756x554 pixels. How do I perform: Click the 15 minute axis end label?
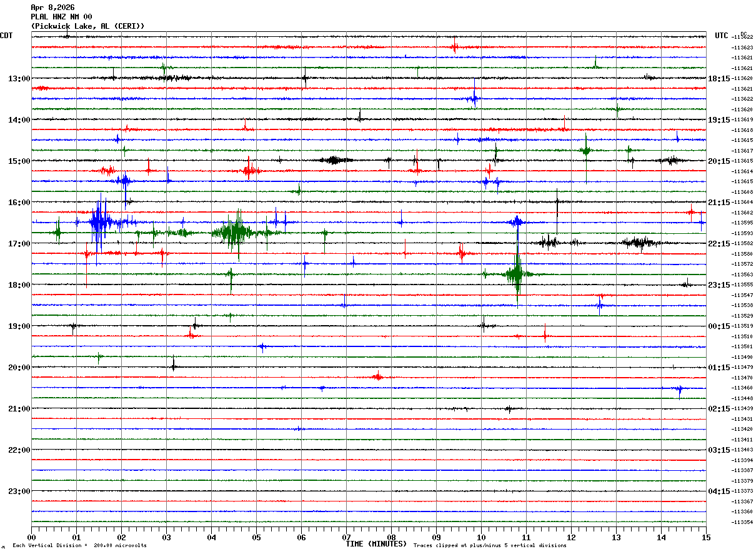tap(706, 538)
